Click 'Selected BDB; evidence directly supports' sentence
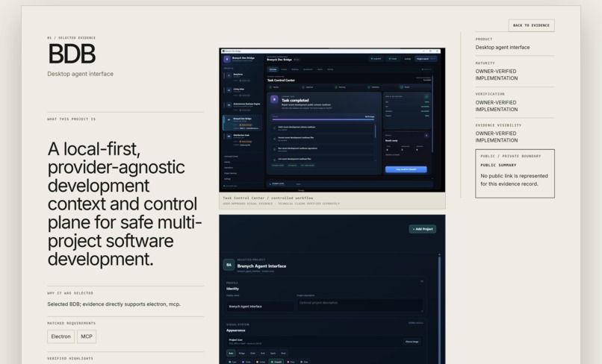 114,304
